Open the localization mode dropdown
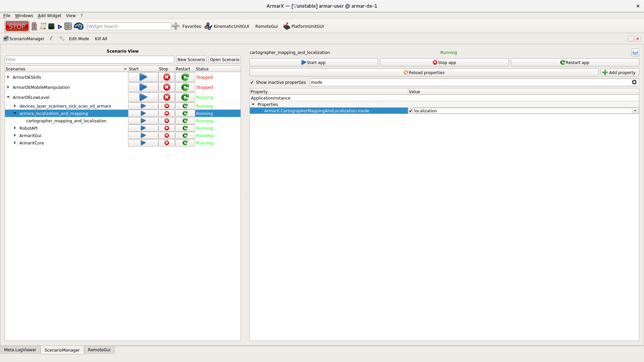The height and width of the screenshot is (362, 644). [x=635, y=111]
